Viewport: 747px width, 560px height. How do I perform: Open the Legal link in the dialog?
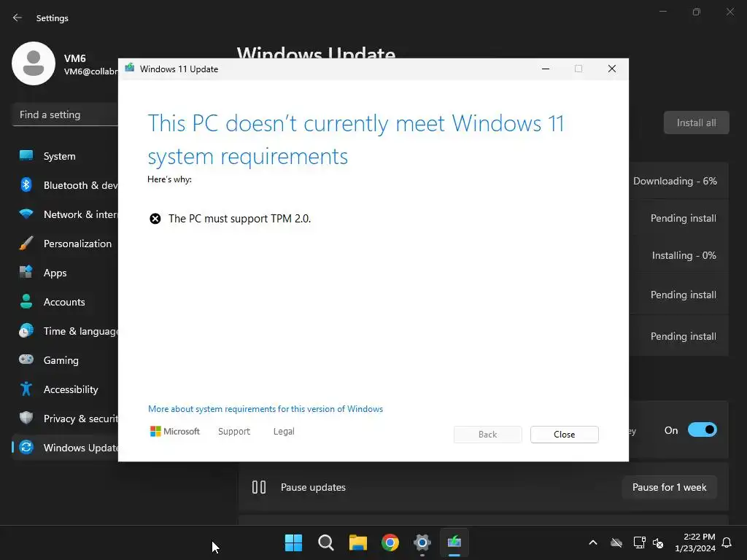tap(284, 432)
